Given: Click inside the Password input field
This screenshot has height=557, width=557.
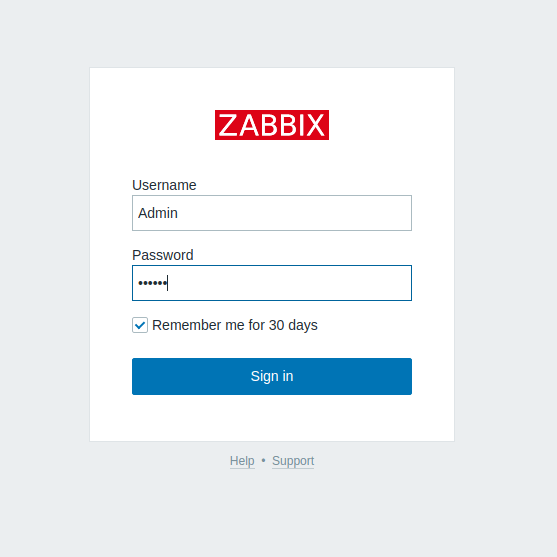Looking at the screenshot, I should [x=272, y=283].
